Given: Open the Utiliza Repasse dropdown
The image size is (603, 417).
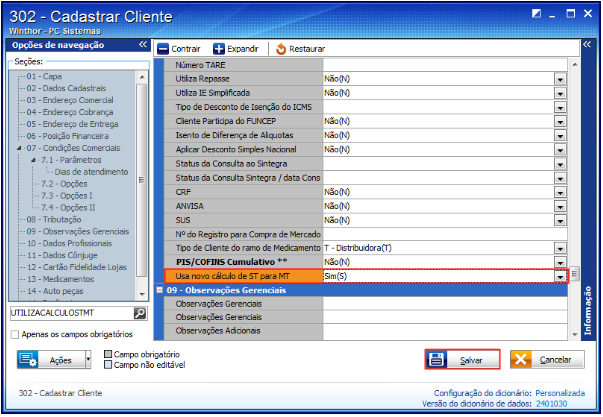Looking at the screenshot, I should pyautogui.click(x=560, y=79).
